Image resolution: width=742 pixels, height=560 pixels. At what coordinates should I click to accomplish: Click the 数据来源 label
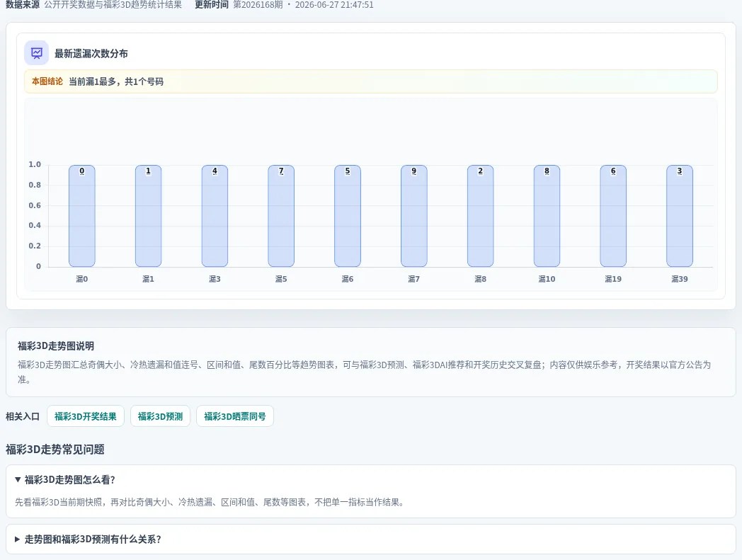coord(23,5)
